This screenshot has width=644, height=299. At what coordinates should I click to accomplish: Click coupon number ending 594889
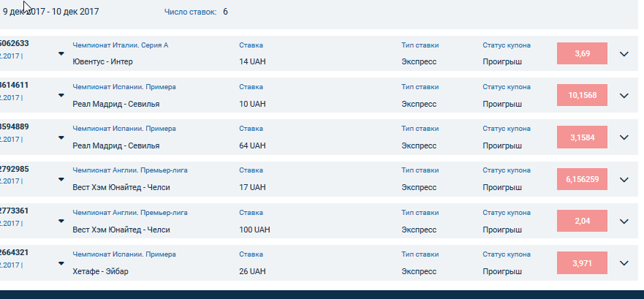(15, 126)
